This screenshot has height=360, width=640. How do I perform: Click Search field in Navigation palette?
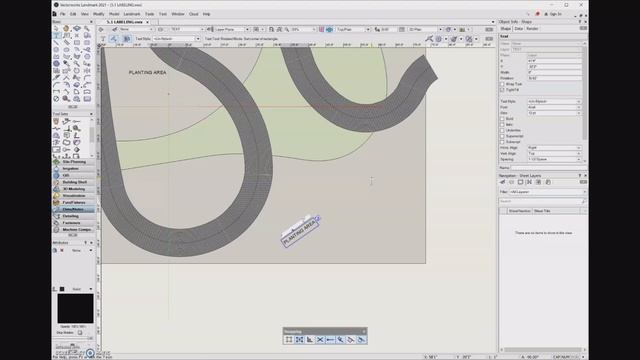tap(542, 201)
